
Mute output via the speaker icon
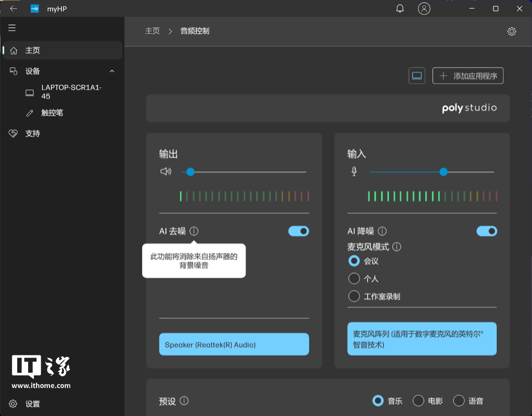[166, 171]
